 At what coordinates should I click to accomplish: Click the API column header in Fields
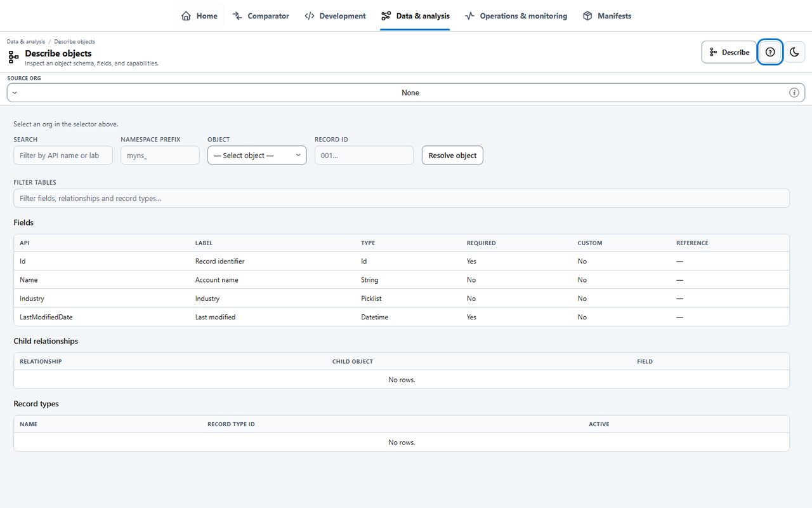24,243
